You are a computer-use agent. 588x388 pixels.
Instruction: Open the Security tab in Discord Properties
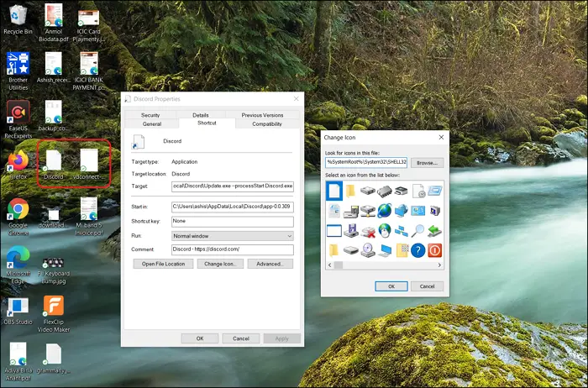click(x=150, y=115)
